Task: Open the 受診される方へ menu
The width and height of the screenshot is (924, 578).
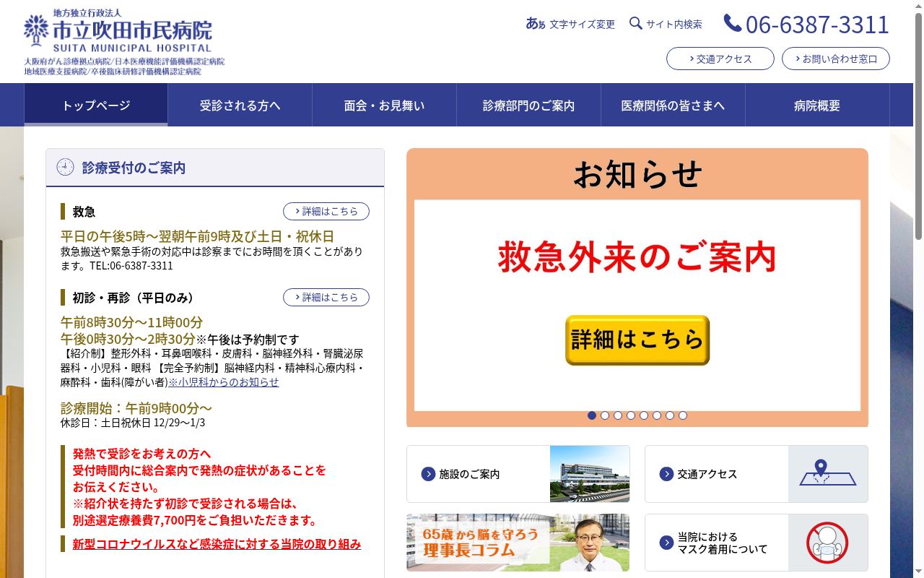Action: click(x=240, y=105)
